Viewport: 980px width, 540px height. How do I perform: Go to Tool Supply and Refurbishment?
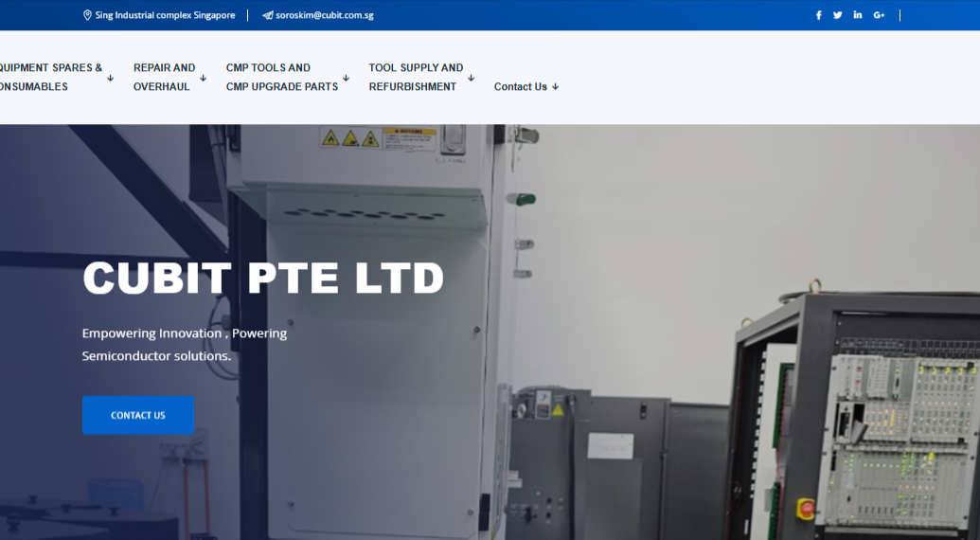click(x=416, y=77)
